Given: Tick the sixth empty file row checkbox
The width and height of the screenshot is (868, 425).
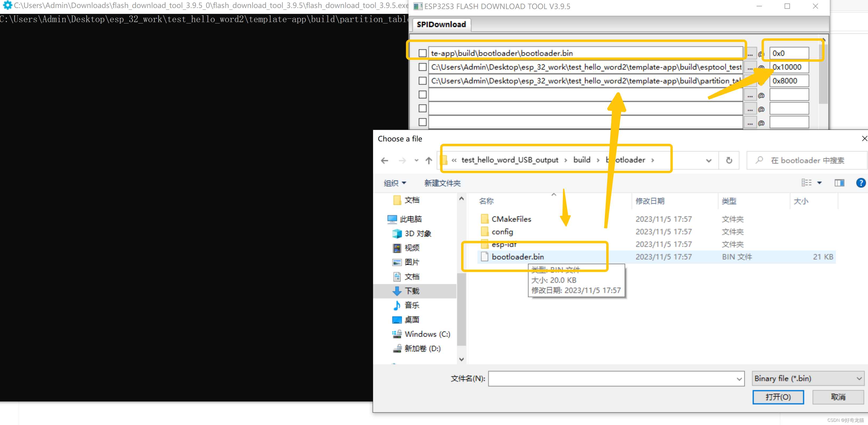Looking at the screenshot, I should [422, 122].
